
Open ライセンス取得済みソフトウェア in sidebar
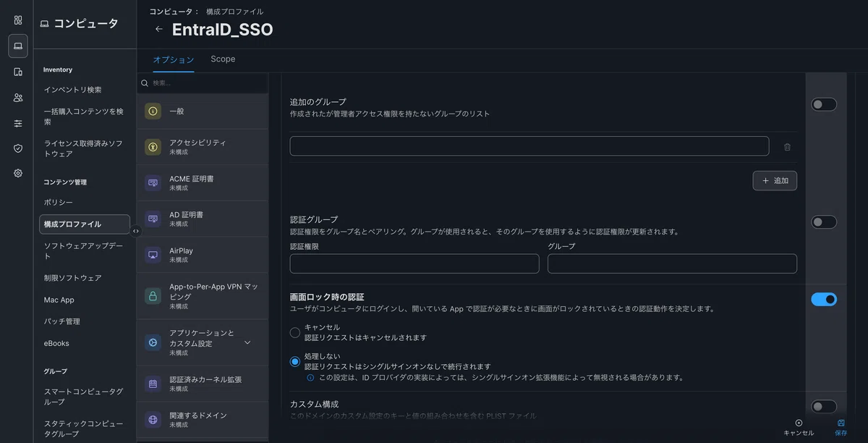point(84,148)
